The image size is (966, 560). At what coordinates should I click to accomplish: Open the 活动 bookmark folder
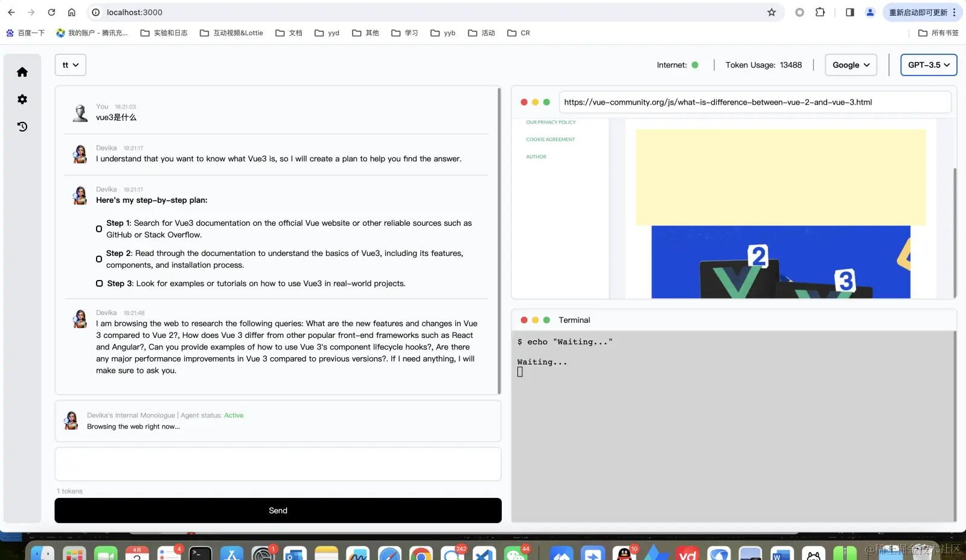tap(481, 33)
